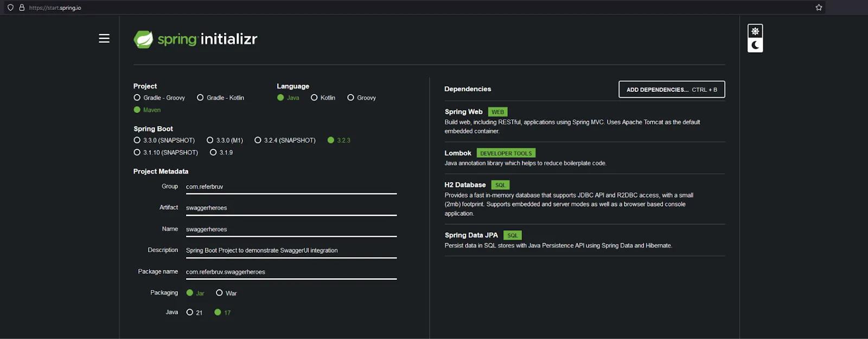868x339 pixels.
Task: Select Java version 17
Action: (x=222, y=312)
